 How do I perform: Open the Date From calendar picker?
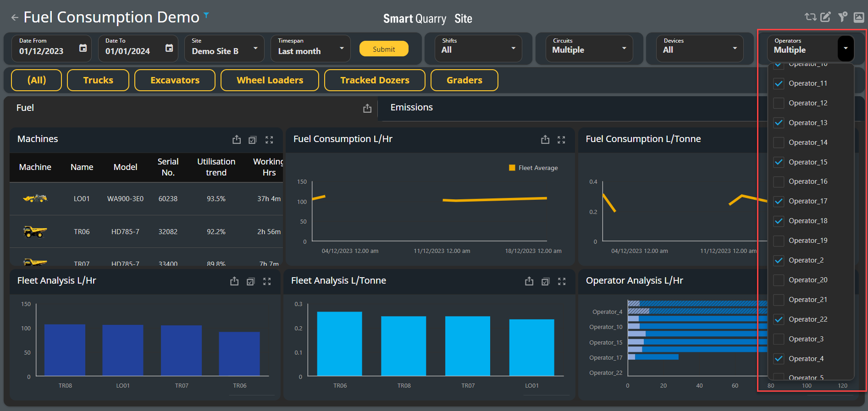[x=83, y=48]
